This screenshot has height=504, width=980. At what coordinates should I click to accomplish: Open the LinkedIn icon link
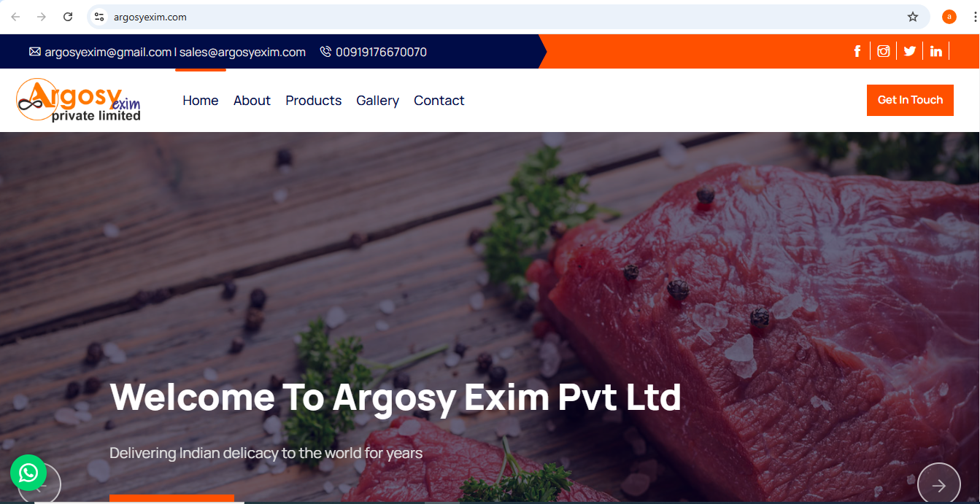click(x=935, y=51)
